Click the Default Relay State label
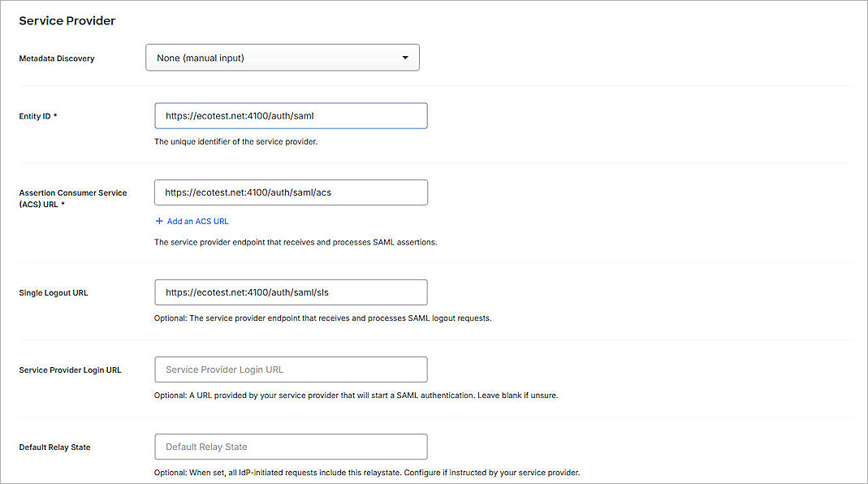This screenshot has height=484, width=868. (54, 447)
